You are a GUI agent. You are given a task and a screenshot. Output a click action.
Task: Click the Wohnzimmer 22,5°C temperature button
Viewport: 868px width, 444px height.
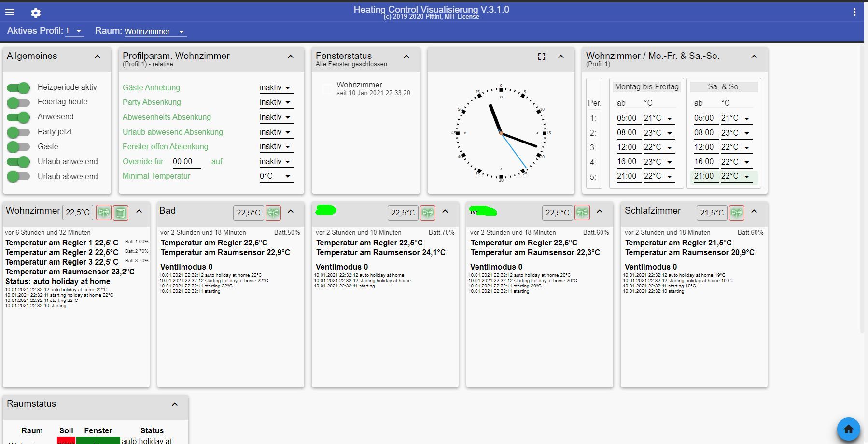(78, 213)
